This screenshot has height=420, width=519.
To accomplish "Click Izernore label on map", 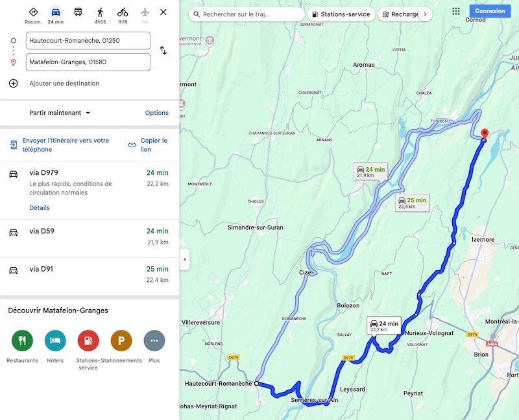I will 483,239.
